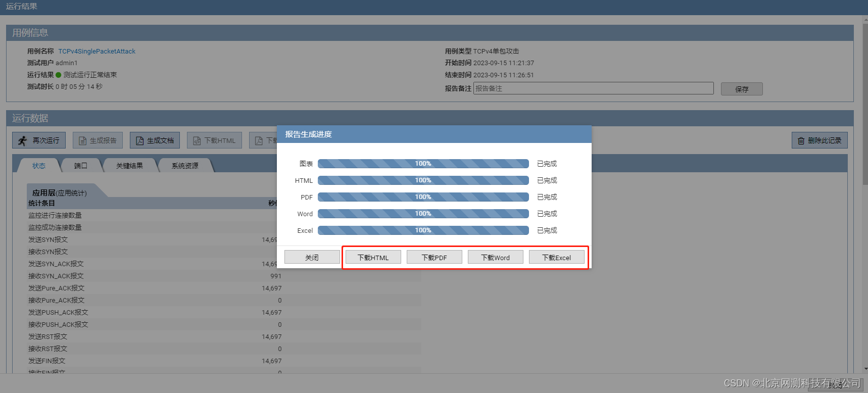
Task: Select the 发送SYN报文 row
Action: tap(224, 239)
